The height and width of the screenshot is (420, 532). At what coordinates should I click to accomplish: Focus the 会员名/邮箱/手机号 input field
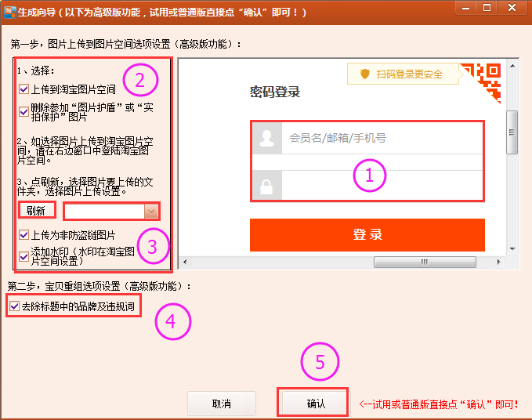[x=382, y=139]
